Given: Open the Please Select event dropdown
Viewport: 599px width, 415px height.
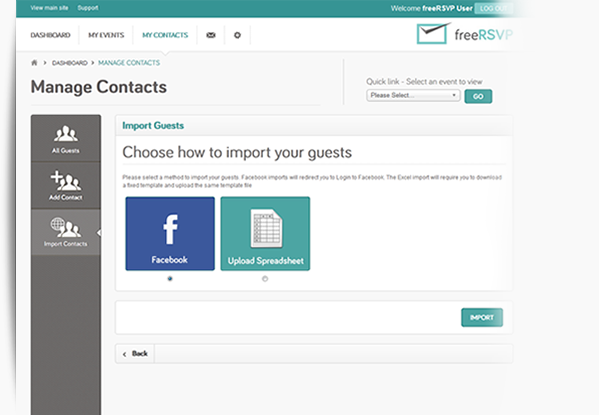Looking at the screenshot, I should [413, 95].
